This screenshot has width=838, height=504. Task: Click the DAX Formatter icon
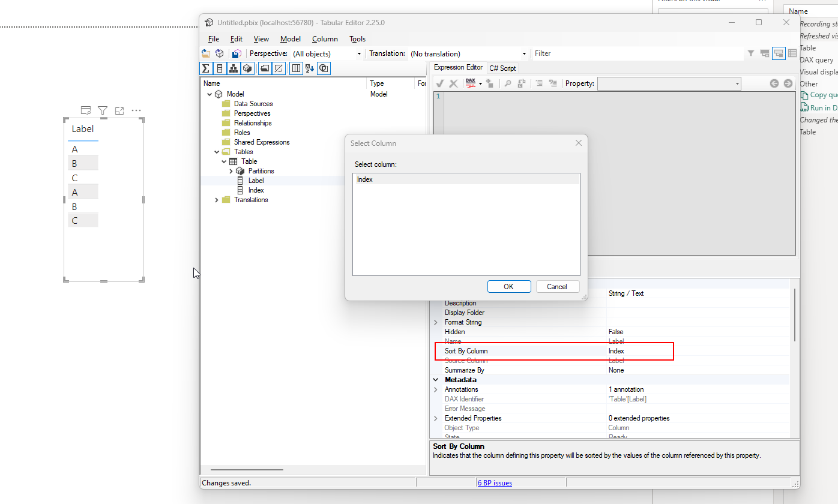point(471,83)
